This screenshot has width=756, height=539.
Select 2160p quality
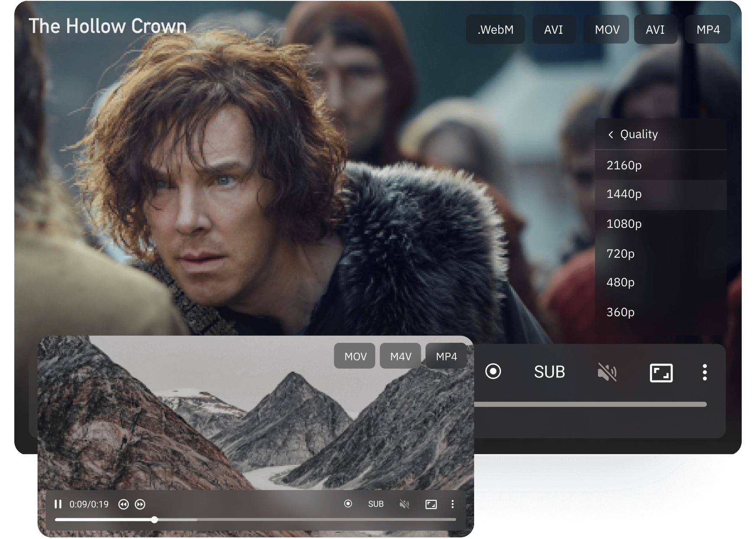[x=661, y=165]
